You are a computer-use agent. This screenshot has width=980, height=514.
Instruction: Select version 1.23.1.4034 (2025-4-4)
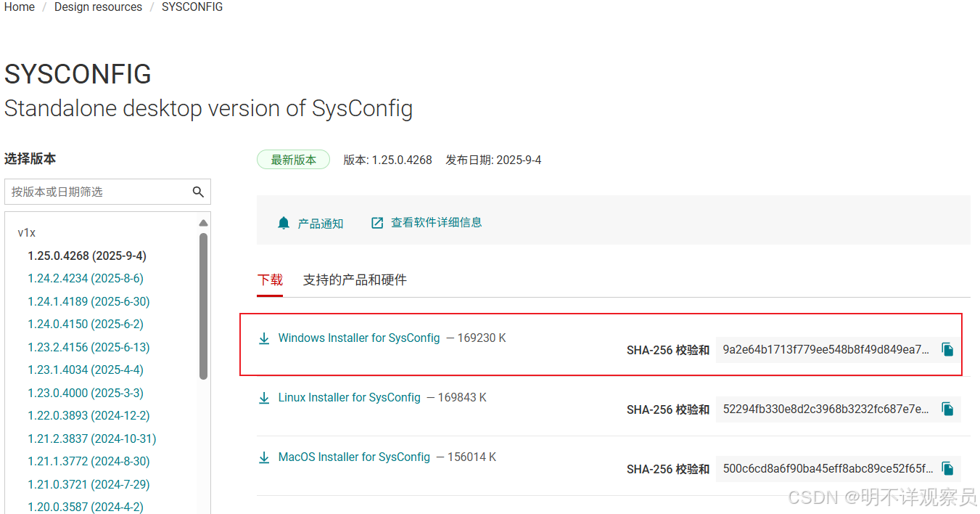coord(86,370)
